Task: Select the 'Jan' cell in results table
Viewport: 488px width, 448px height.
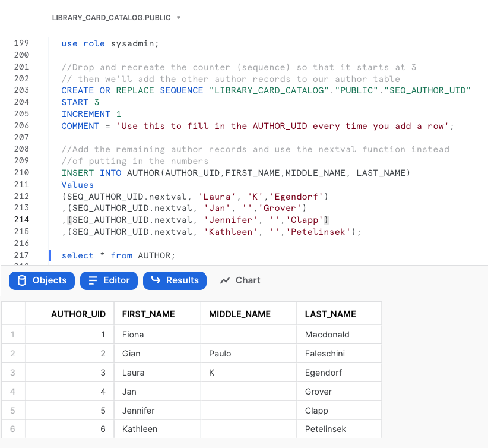Action: pos(157,392)
